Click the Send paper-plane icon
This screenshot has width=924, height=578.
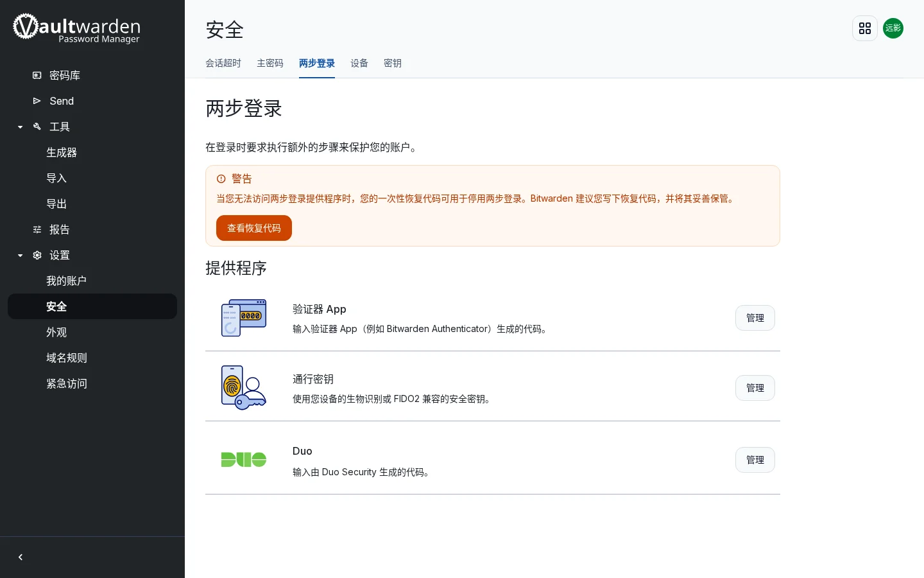point(37,101)
